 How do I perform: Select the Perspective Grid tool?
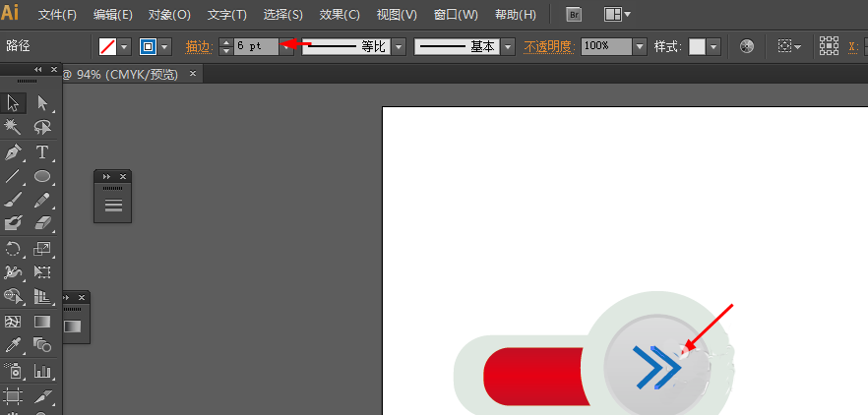42,296
